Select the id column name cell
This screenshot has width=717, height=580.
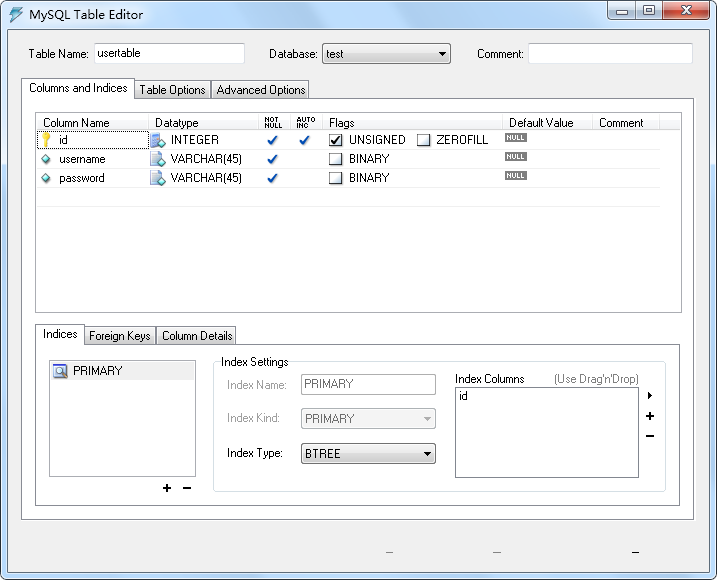pyautogui.click(x=93, y=140)
